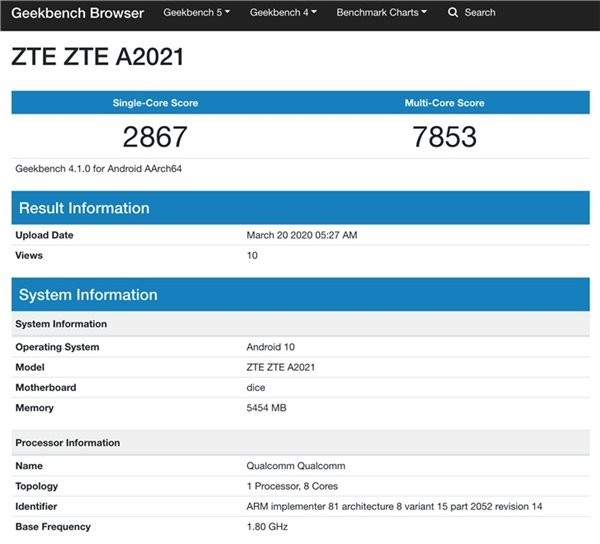This screenshot has height=544, width=600.
Task: Click the Single-Core Score header
Action: coord(155,103)
